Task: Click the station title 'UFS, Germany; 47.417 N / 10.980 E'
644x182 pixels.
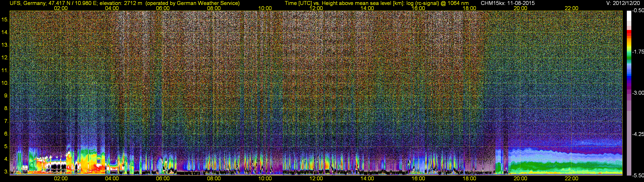Action: point(53,3)
